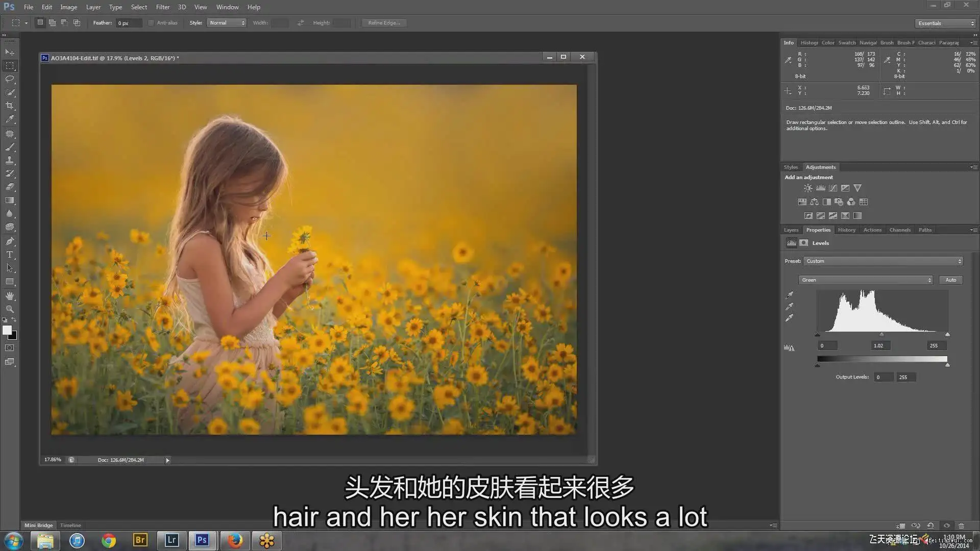
Task: Select the Eyedropper tool in the toolbox
Action: point(10,119)
